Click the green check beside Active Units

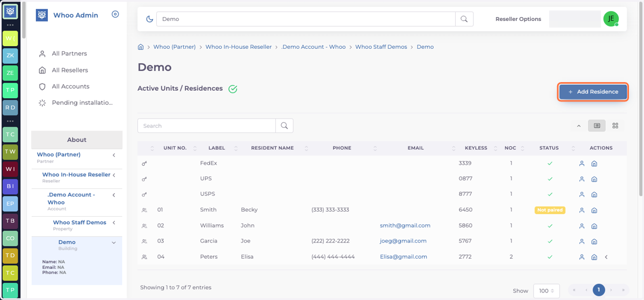pos(233,89)
